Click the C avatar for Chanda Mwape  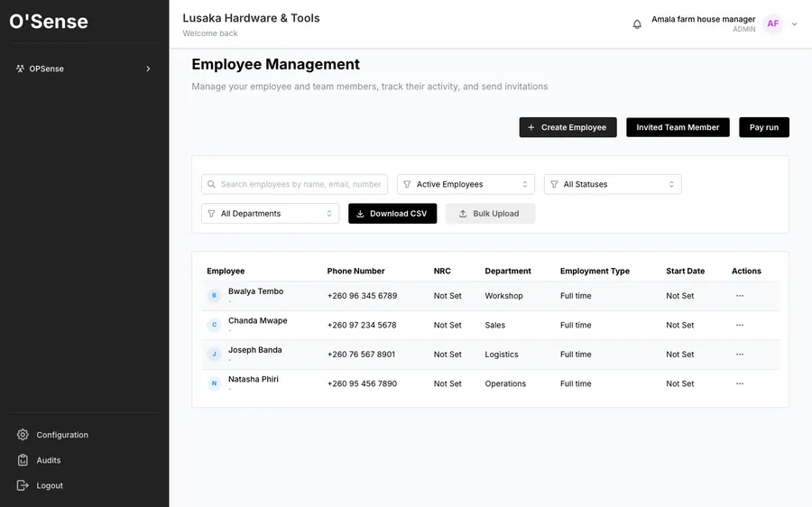pyautogui.click(x=214, y=326)
